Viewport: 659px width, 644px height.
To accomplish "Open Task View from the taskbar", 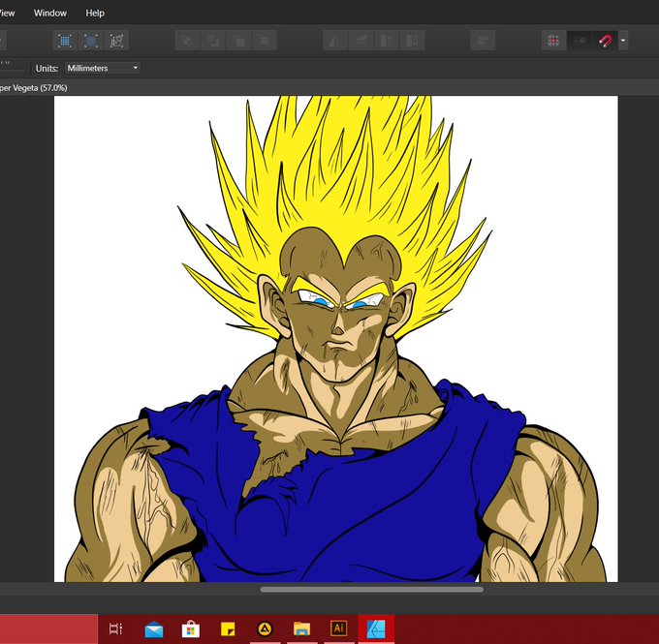I will click(x=115, y=629).
